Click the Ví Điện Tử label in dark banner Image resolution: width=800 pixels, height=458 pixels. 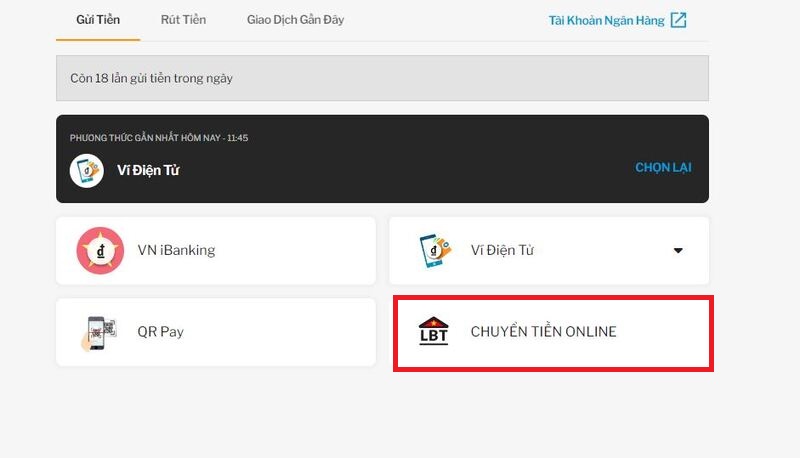tap(148, 170)
